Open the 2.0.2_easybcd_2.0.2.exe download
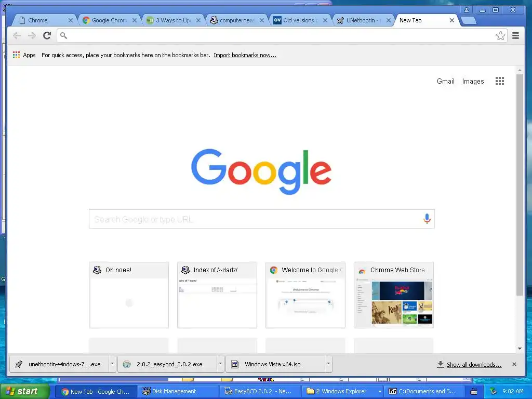Screen dimensions: 532x399 pyautogui.click(x=168, y=364)
